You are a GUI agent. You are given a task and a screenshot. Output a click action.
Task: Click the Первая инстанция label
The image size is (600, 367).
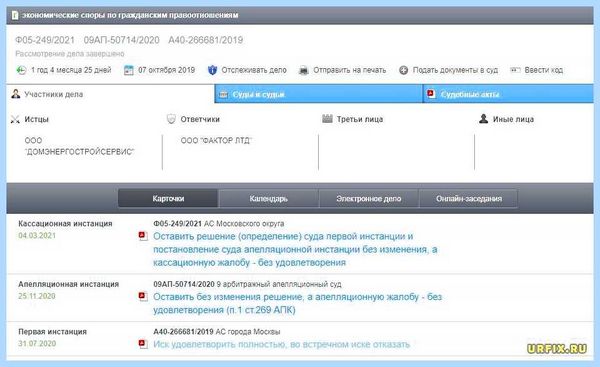point(52,331)
